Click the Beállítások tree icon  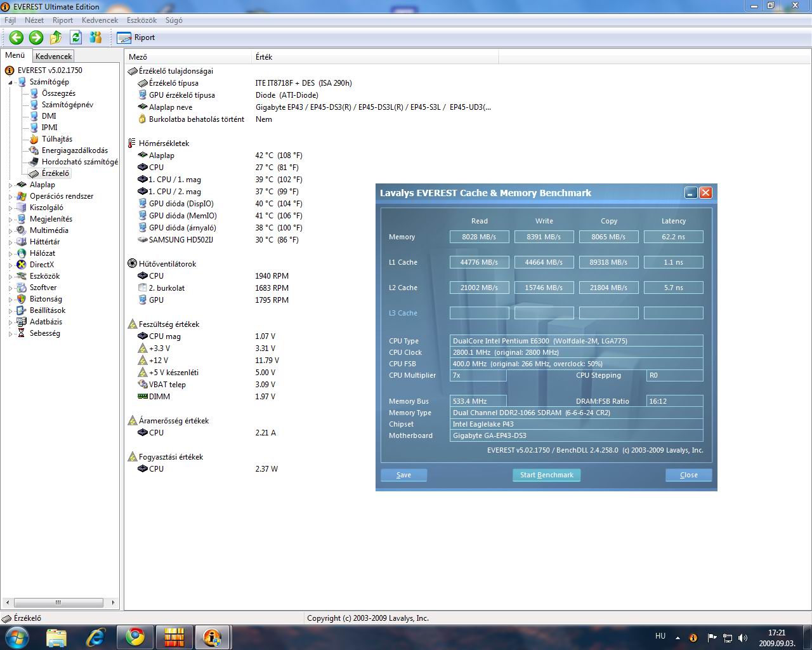[22, 310]
